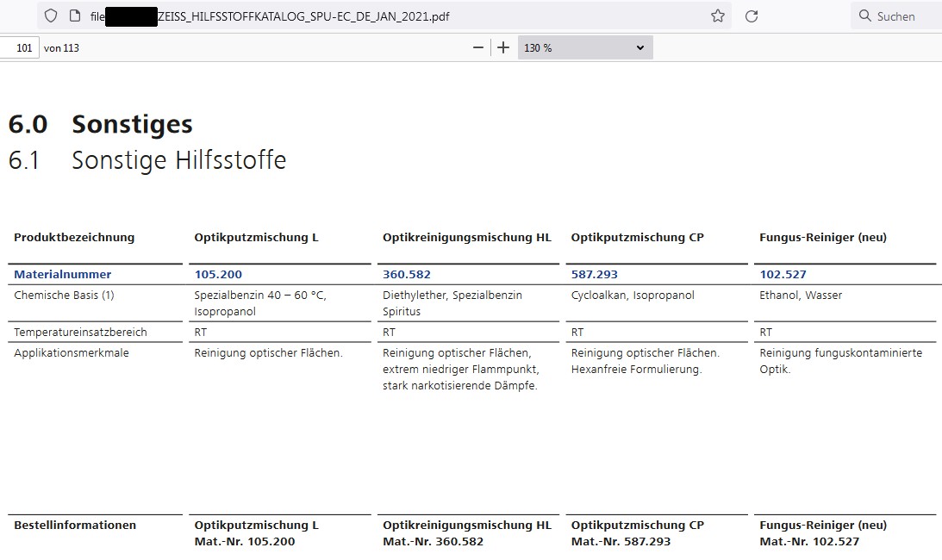Click material number 587.293

(x=595, y=274)
